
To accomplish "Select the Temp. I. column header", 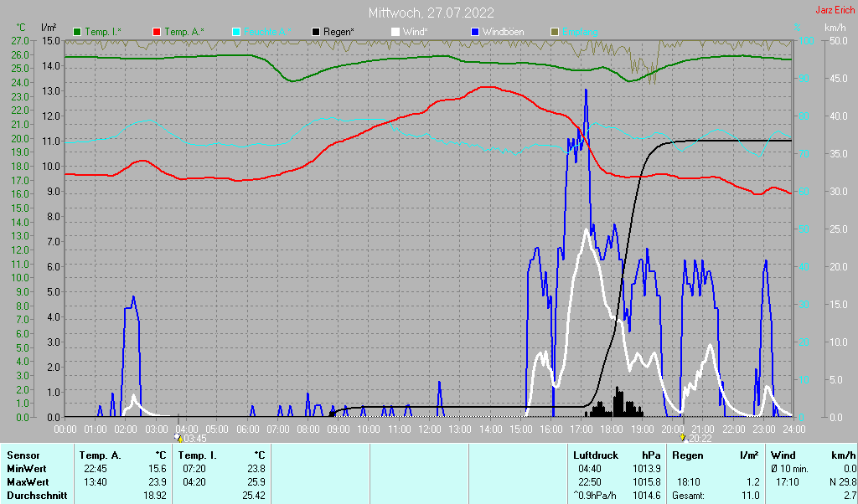I will [198, 455].
